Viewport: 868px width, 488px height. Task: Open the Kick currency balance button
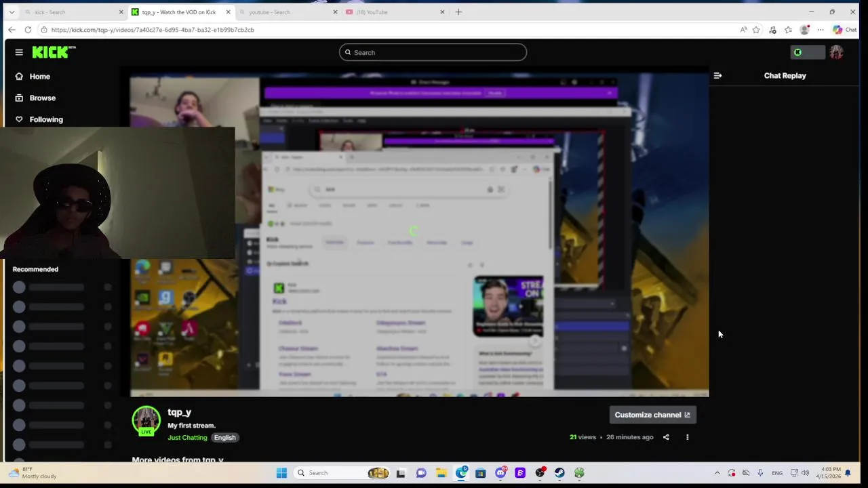tap(807, 52)
